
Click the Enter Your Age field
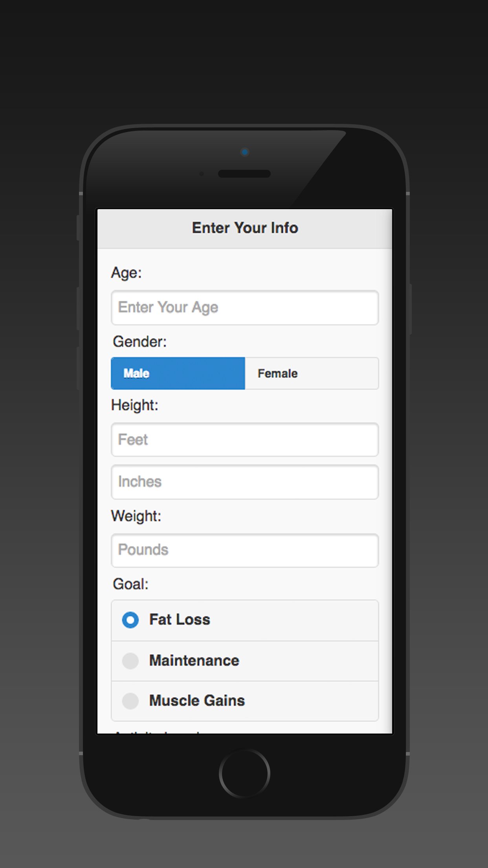click(x=244, y=307)
